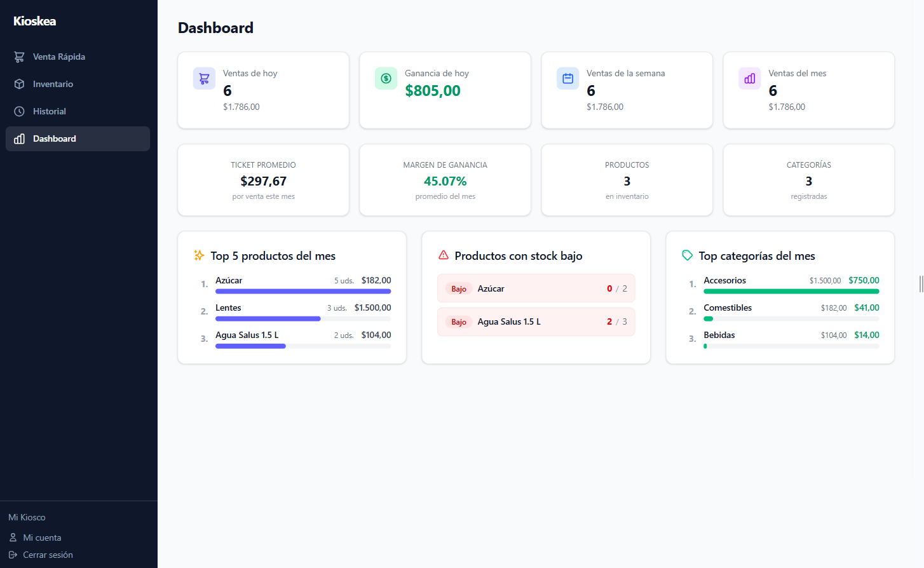Open Mi cuenta link
The image size is (924, 568).
42,538
